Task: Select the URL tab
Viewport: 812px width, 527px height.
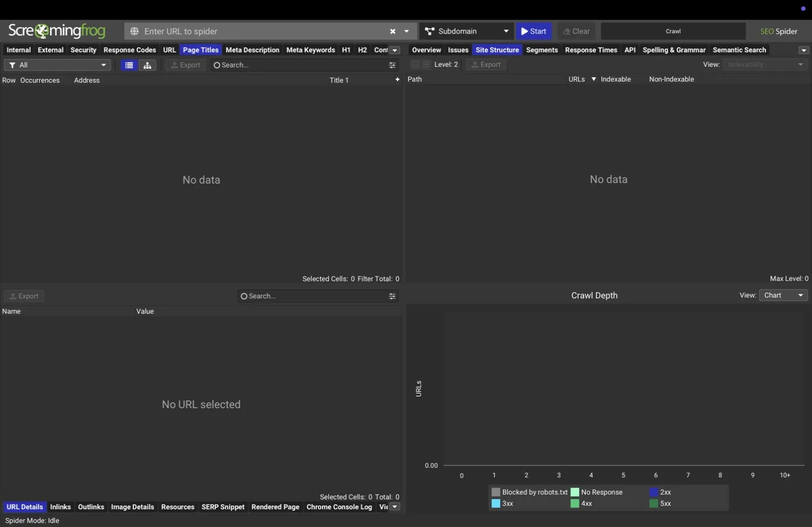Action: tap(170, 50)
